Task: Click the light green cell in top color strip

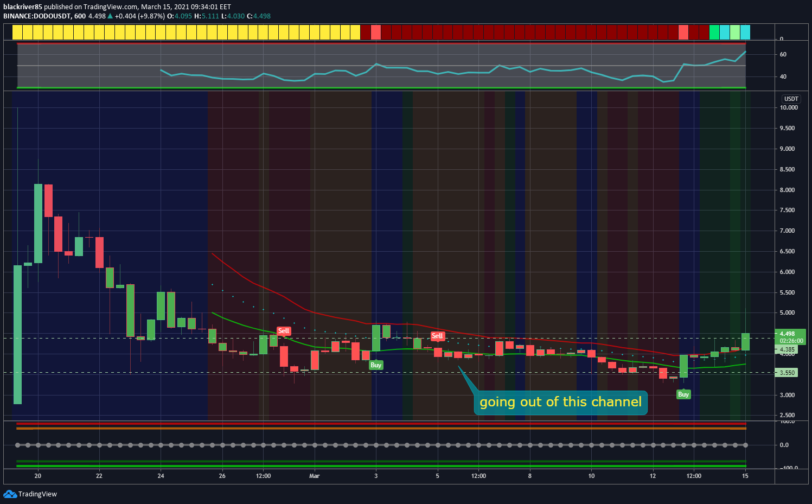Action: click(x=735, y=33)
